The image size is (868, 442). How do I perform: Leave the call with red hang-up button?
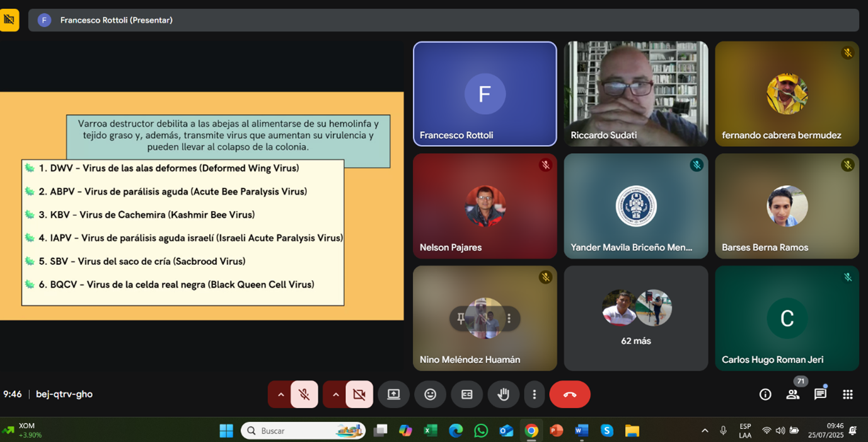tap(569, 394)
